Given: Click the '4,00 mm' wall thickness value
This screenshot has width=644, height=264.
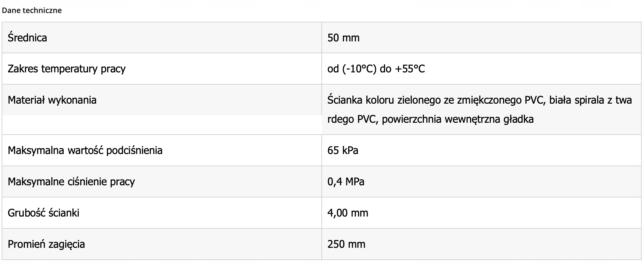Looking at the screenshot, I should point(348,213).
